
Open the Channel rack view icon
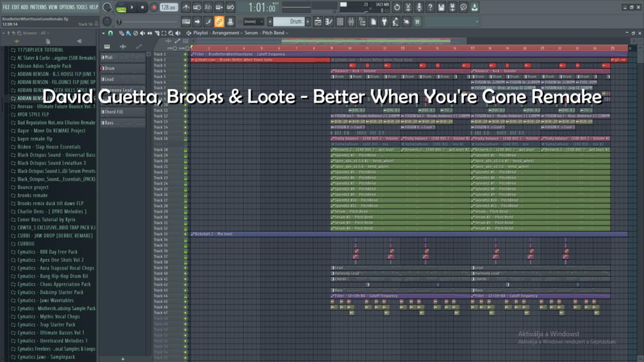(340, 22)
